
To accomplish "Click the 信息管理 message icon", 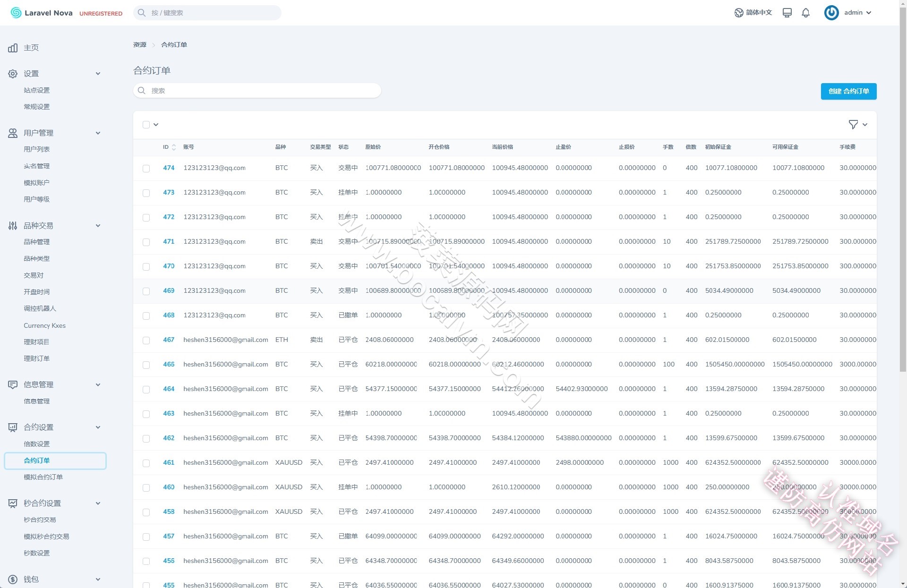I will point(13,385).
